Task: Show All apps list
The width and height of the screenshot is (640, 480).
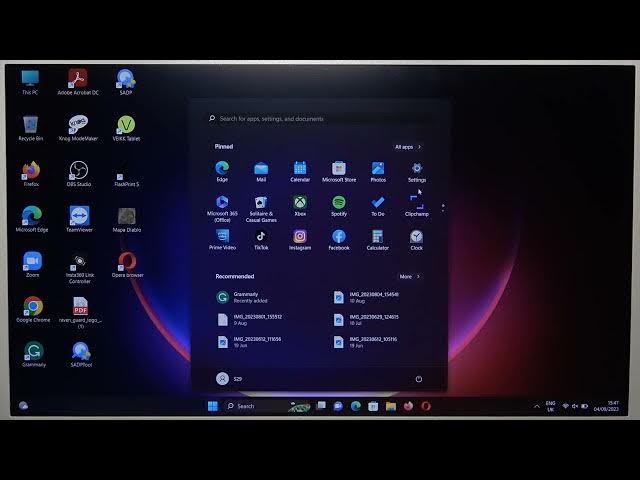Action: point(408,147)
